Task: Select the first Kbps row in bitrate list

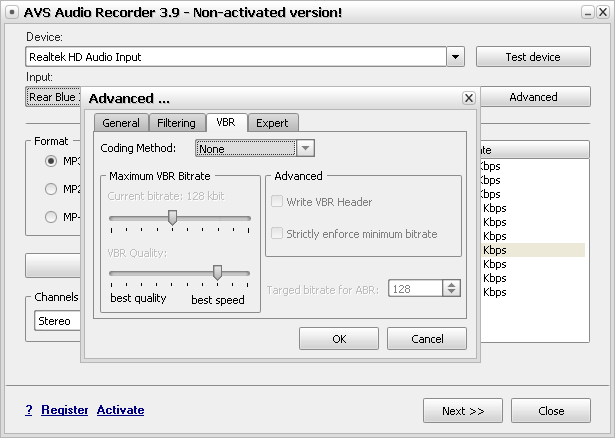Action: (x=533, y=166)
